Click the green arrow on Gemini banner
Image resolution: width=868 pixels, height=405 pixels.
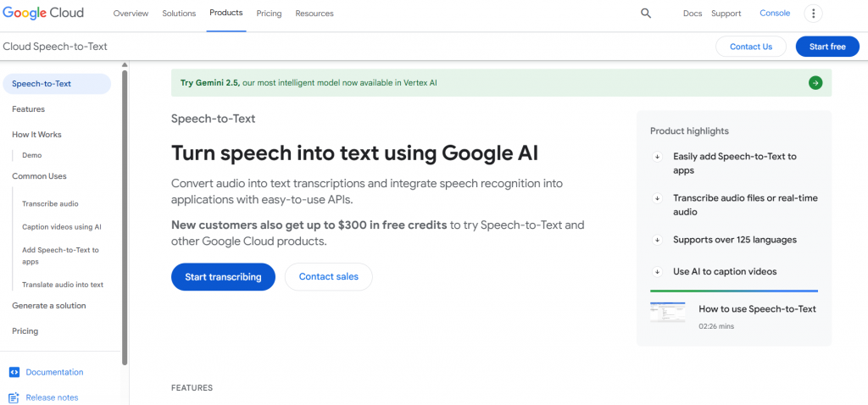pyautogui.click(x=815, y=83)
